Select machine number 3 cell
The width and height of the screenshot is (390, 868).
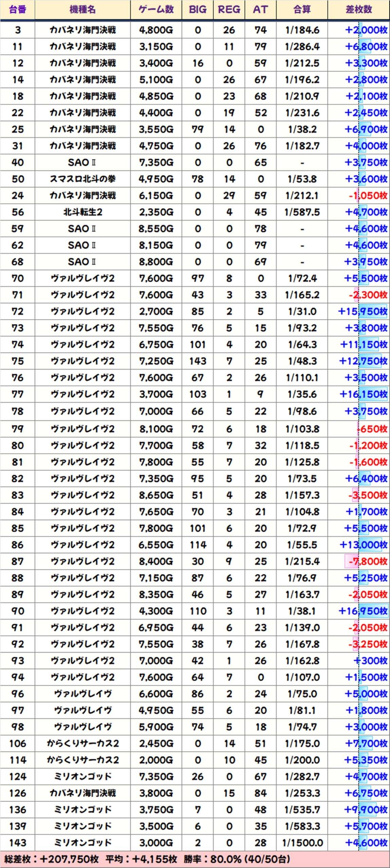[x=18, y=30]
